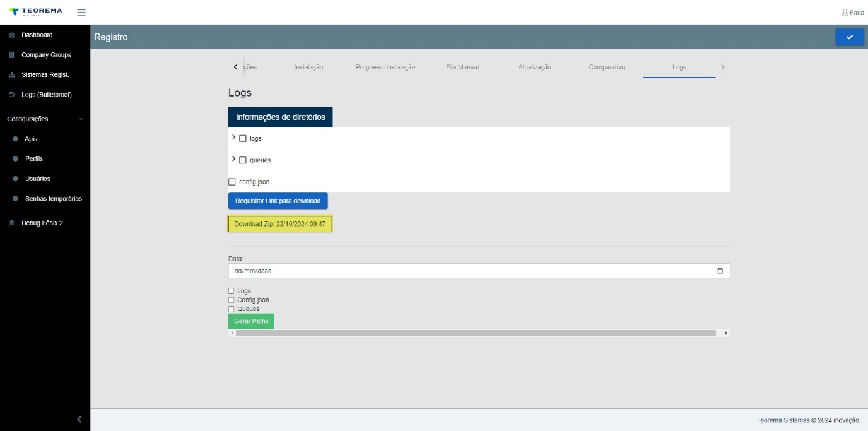
Task: Click Requisitar Link para download button
Action: (278, 201)
